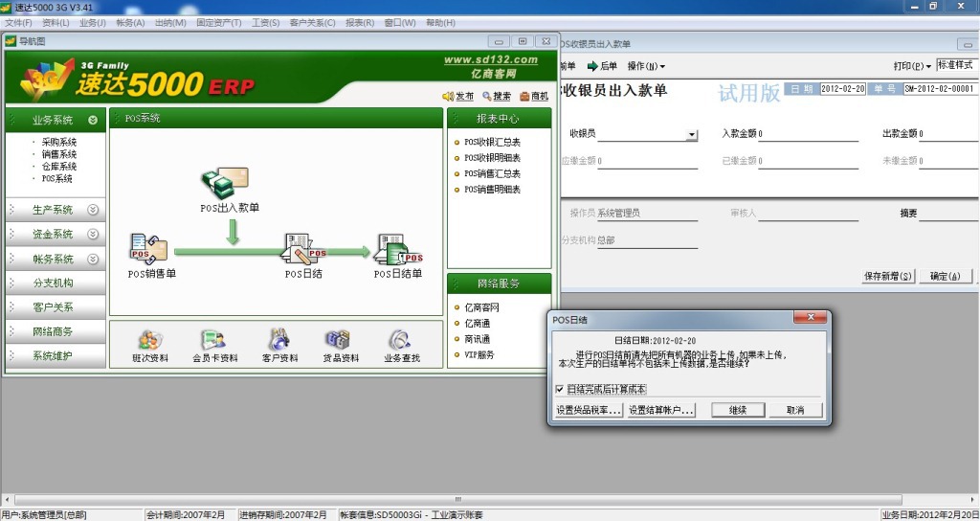Viewport: 980px width, 521px height.
Task: Click 确定(A) button
Action: pyautogui.click(x=946, y=276)
